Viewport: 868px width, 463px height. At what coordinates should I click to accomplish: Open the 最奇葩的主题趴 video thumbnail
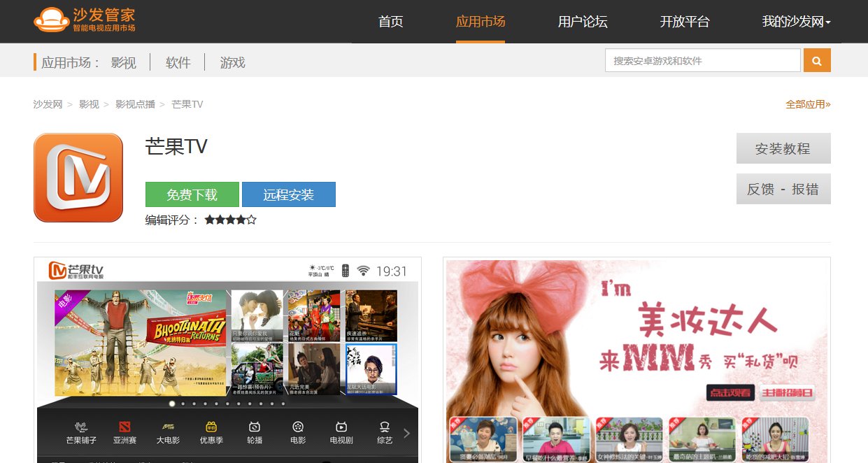[703, 439]
